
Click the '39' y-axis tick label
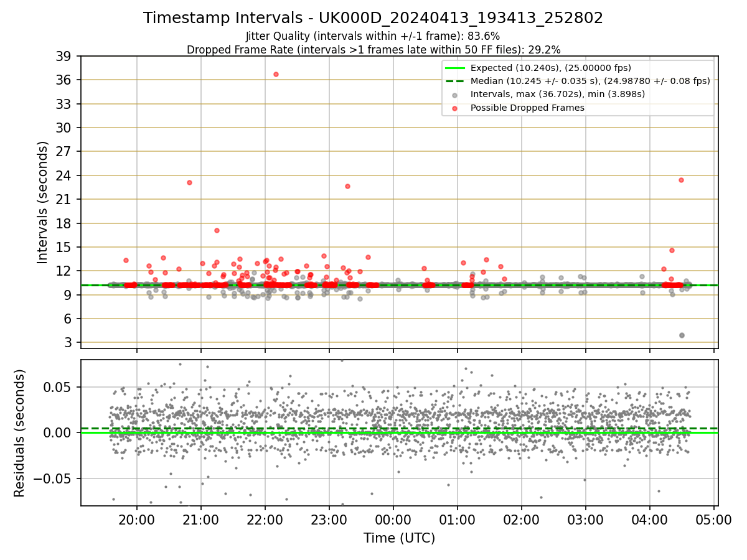[x=64, y=56]
